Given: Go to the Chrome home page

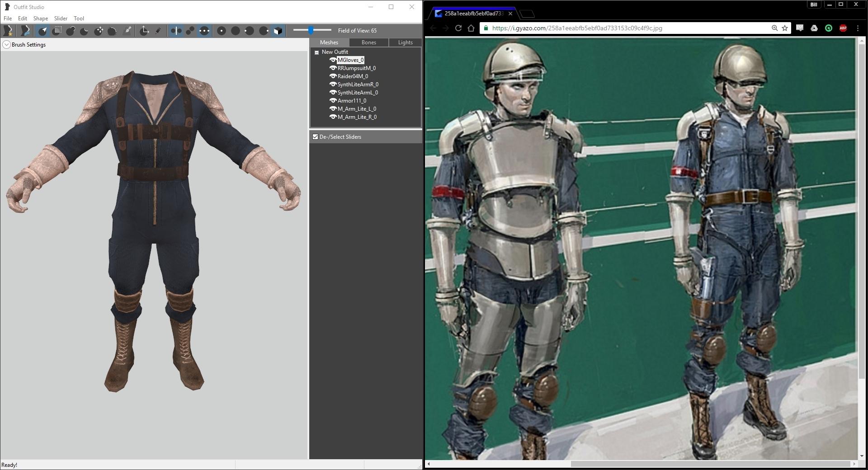Looking at the screenshot, I should [471, 28].
